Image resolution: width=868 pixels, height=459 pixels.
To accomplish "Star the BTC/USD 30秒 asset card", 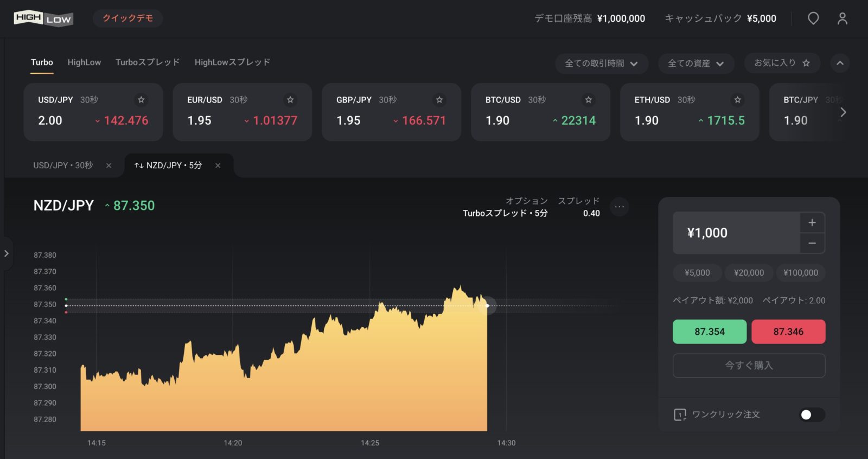I will 588,100.
